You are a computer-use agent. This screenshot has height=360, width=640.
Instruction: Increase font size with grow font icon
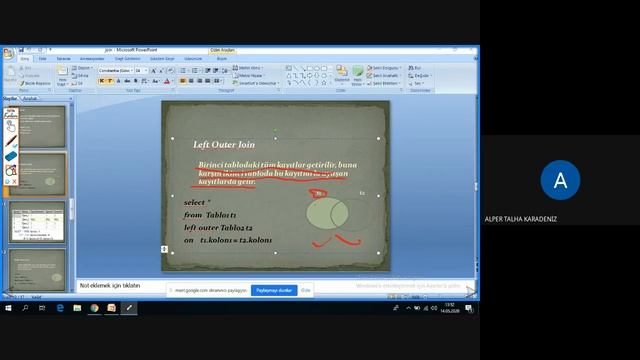tap(153, 71)
